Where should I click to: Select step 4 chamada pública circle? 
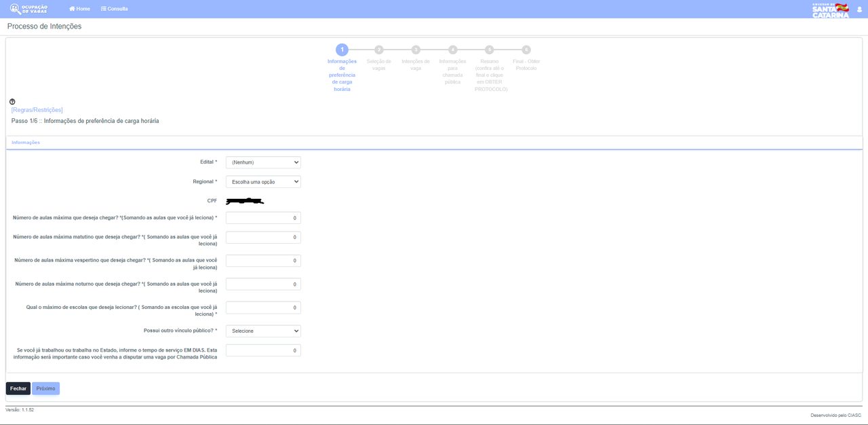[x=453, y=50]
